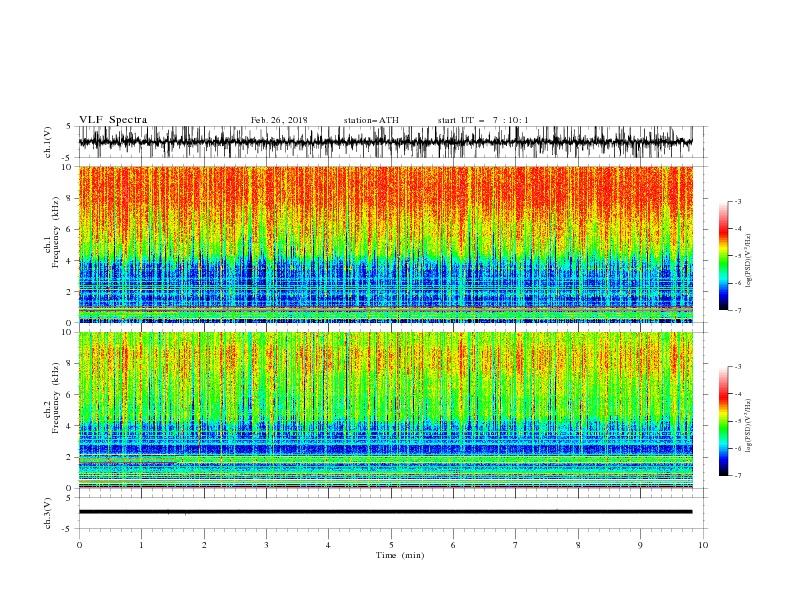792x612 pixels.
Task: Click the "Time (min)" axis label
Action: [400, 555]
